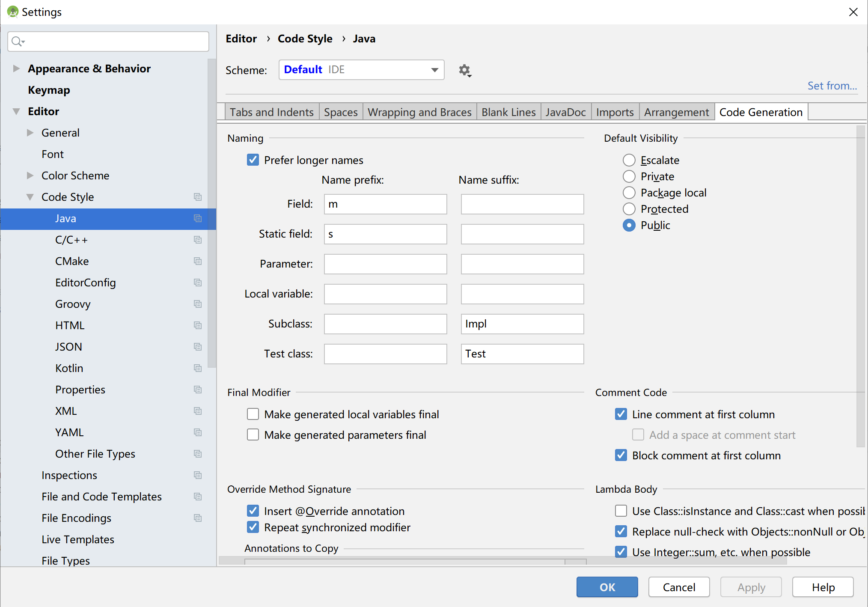The height and width of the screenshot is (607, 868).
Task: Collapse the Code Style tree node
Action: (30, 197)
